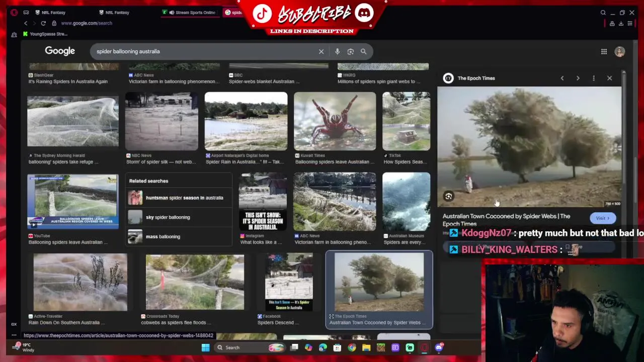Viewport: 644px width, 362px height.
Task: Click Lens search icon on preview image
Action: pos(448,197)
